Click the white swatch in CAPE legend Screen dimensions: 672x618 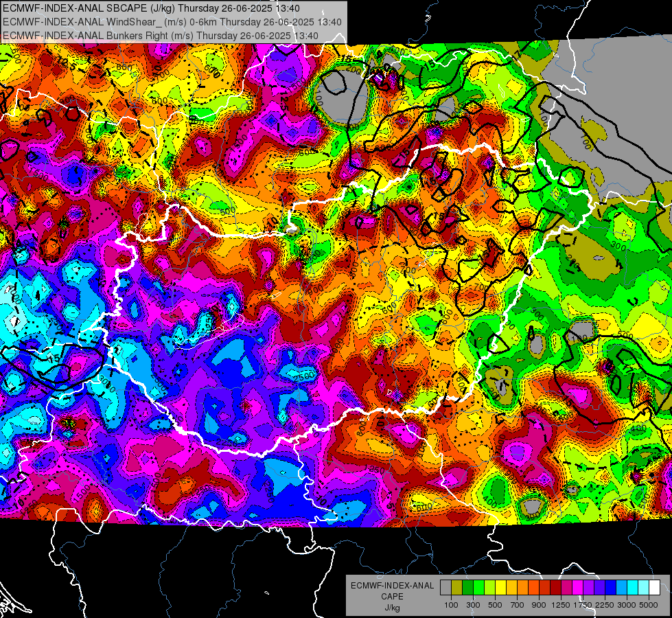(654, 587)
